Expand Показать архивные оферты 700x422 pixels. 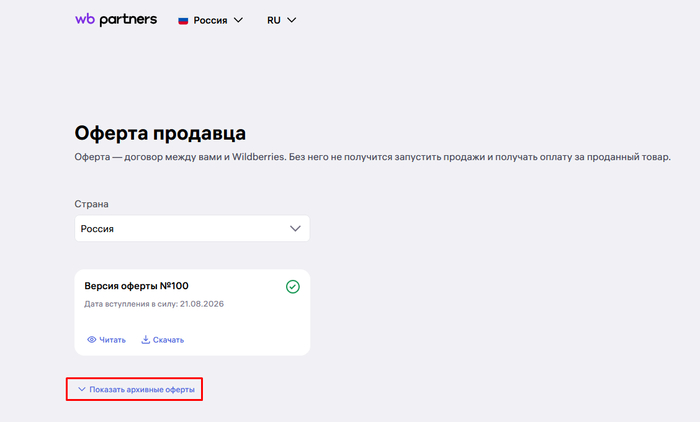point(136,389)
